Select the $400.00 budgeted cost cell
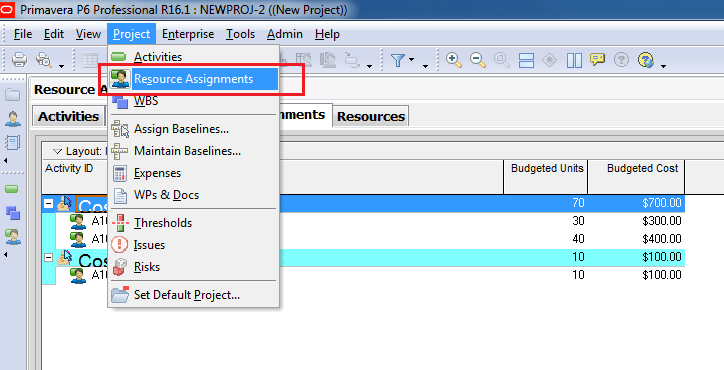 coord(636,239)
